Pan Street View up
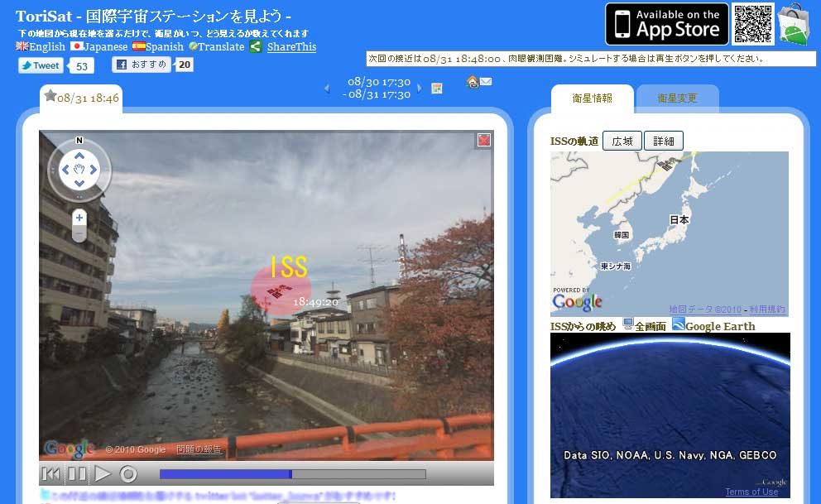This screenshot has height=504, width=821. 79,156
